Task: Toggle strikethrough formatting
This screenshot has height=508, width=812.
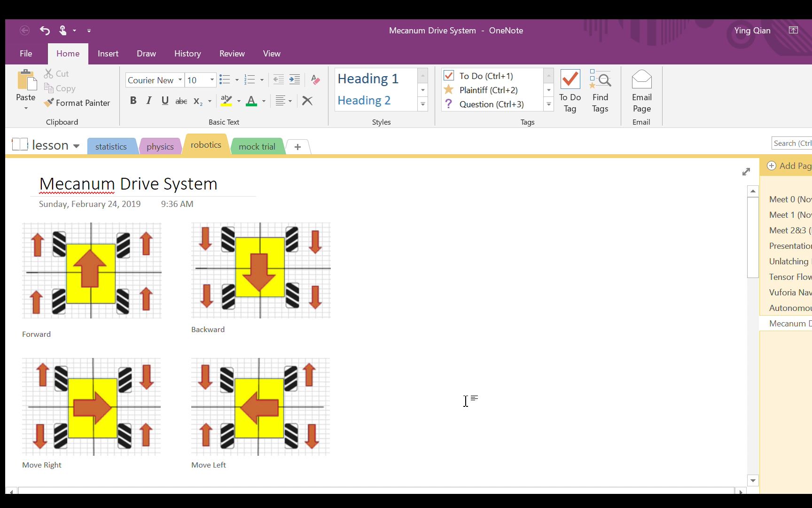Action: (181, 101)
